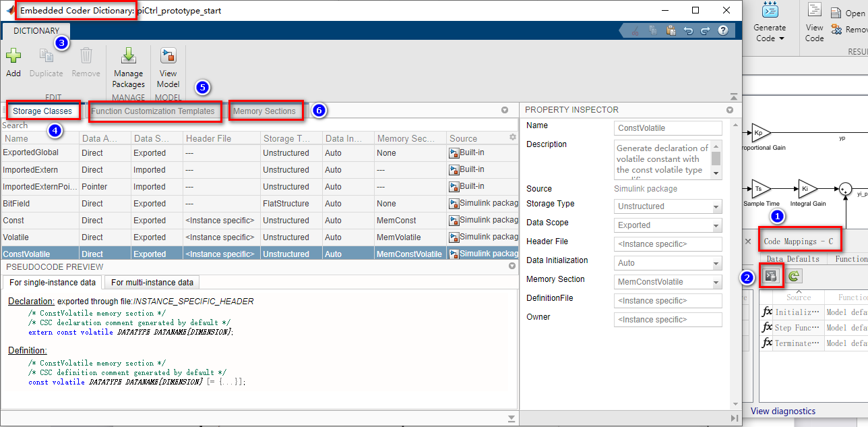Select the Volatile storage class row
Image resolution: width=868 pixels, height=427 pixels.
(x=259, y=237)
